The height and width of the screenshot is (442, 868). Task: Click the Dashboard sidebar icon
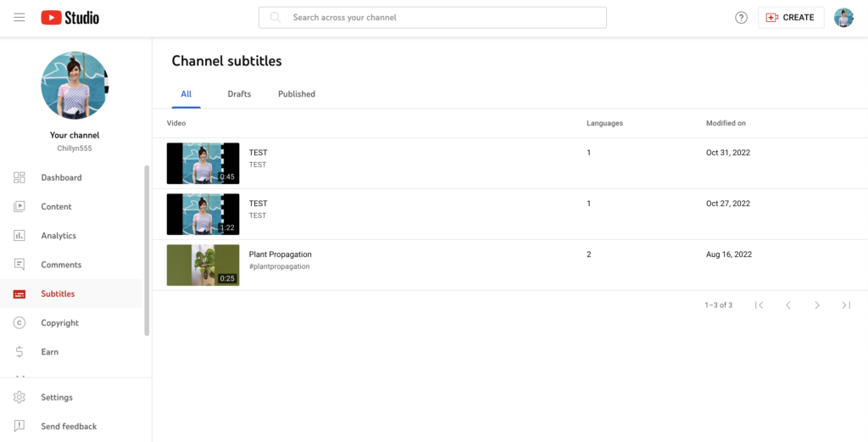(19, 177)
